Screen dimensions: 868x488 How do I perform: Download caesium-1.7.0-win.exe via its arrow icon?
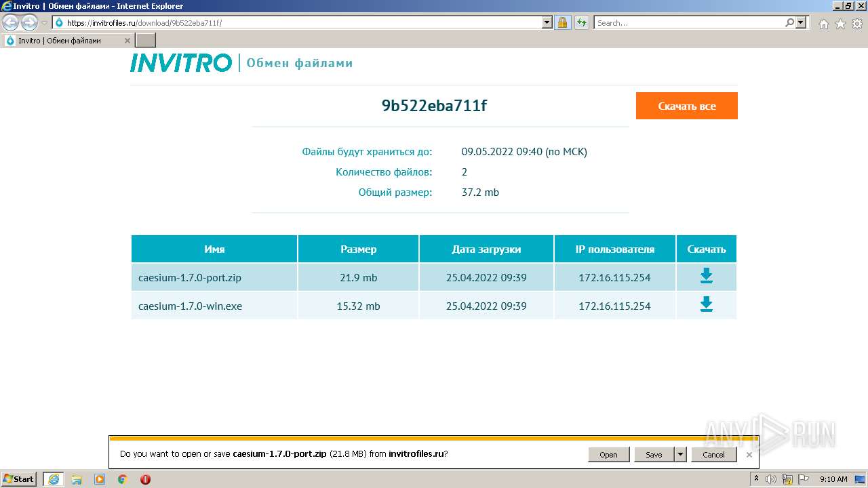click(x=706, y=304)
